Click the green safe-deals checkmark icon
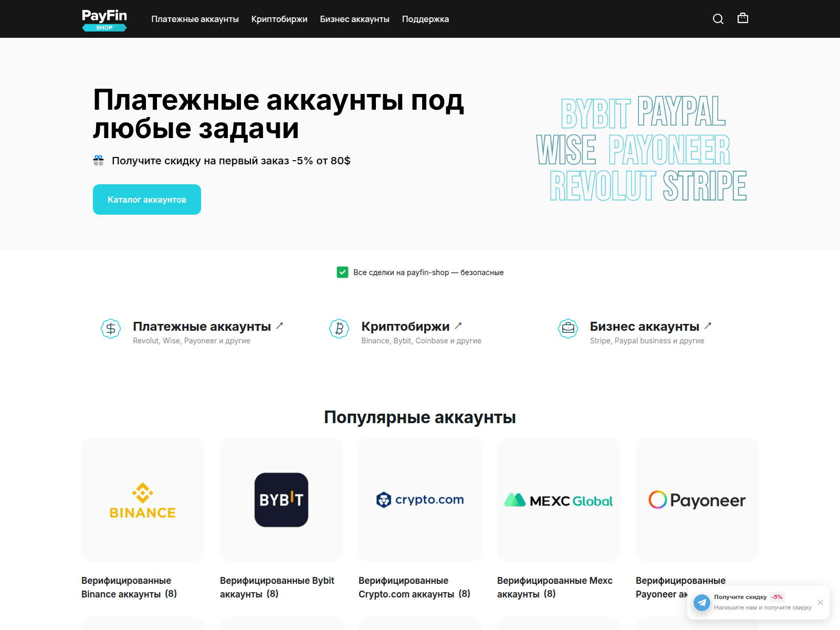 tap(342, 272)
